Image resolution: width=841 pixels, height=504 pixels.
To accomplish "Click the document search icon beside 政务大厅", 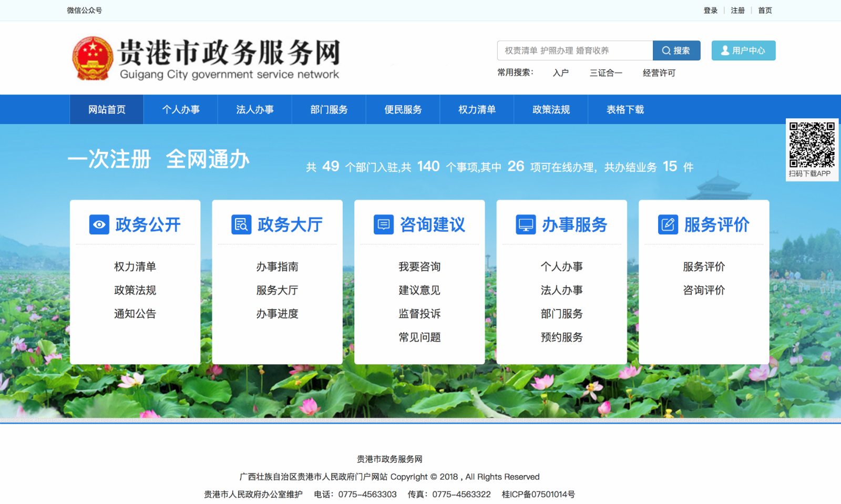I will (241, 224).
